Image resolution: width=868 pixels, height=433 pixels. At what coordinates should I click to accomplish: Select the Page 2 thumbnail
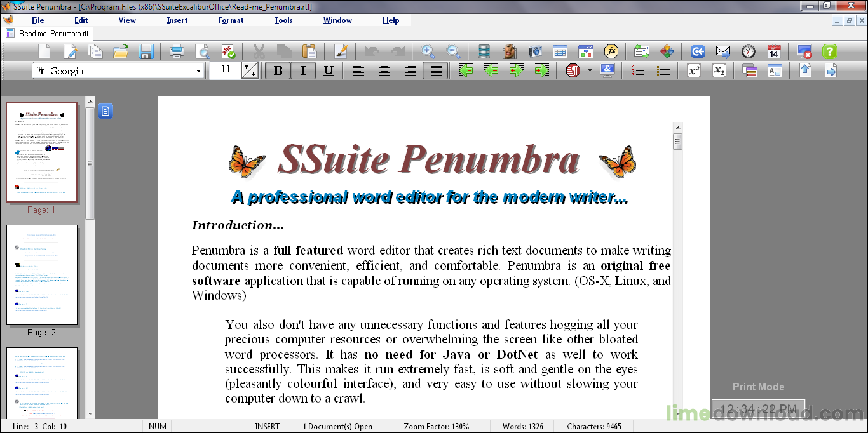pos(42,274)
